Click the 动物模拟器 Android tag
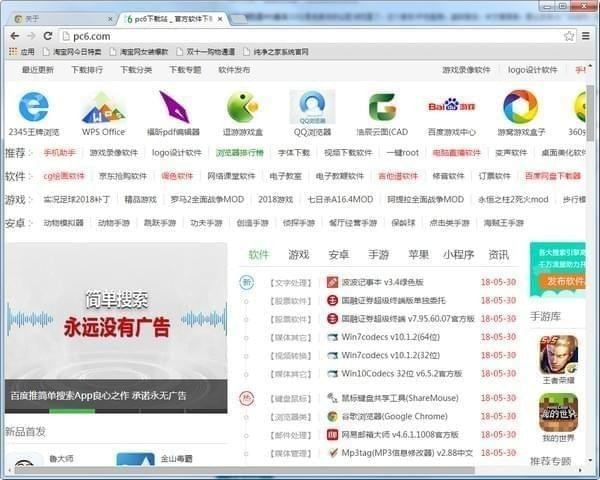 pyautogui.click(x=64, y=223)
